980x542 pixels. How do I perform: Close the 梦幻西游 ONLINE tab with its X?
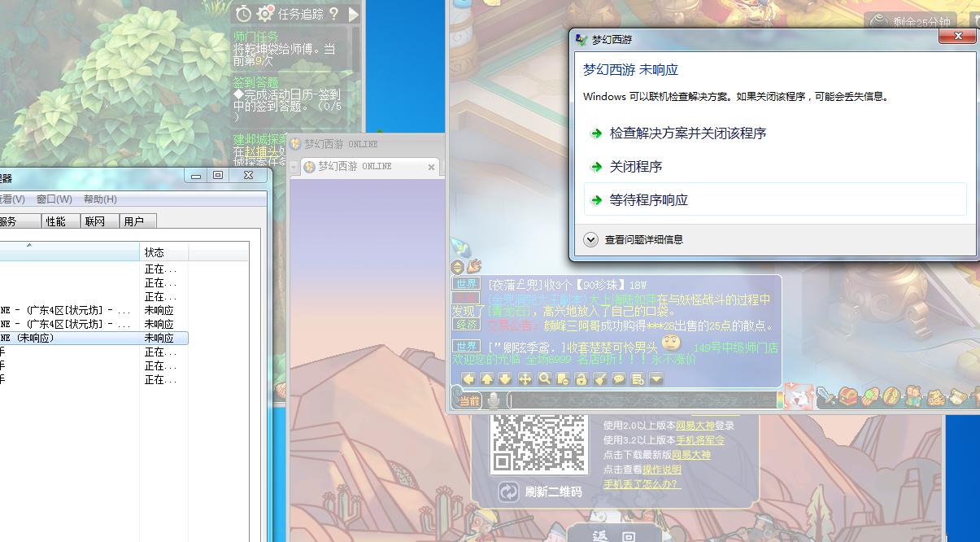point(432,167)
